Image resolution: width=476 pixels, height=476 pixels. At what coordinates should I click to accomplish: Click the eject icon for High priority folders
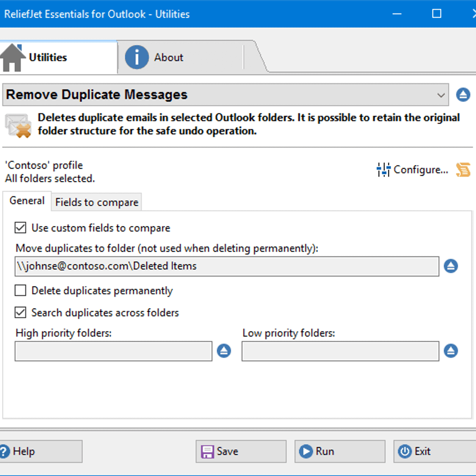tap(224, 351)
